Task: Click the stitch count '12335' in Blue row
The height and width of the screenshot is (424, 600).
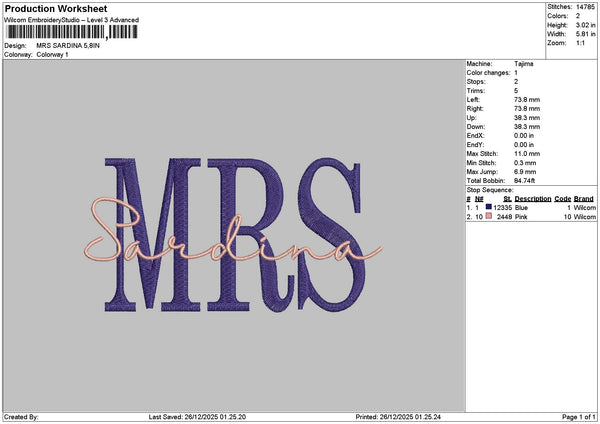Action: (502, 208)
